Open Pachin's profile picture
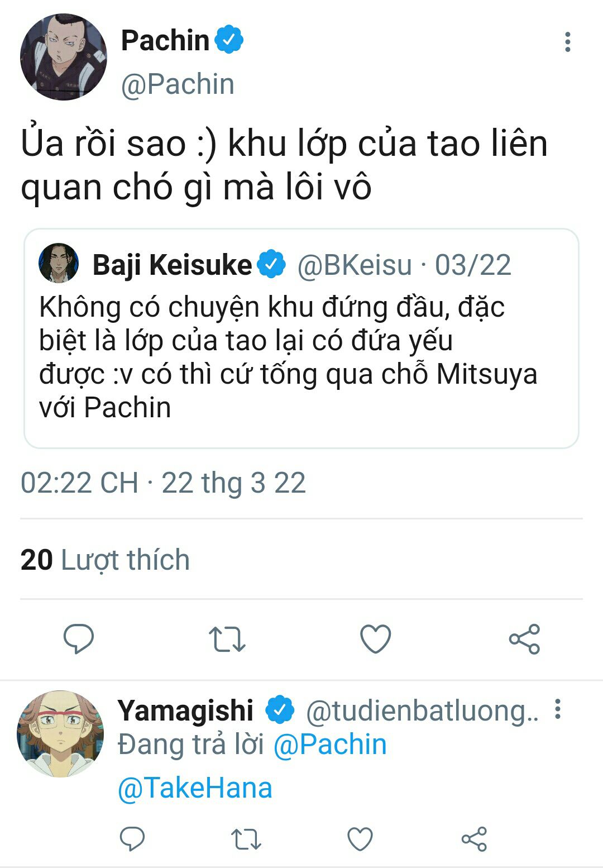This screenshot has width=603, height=868. tap(63, 57)
